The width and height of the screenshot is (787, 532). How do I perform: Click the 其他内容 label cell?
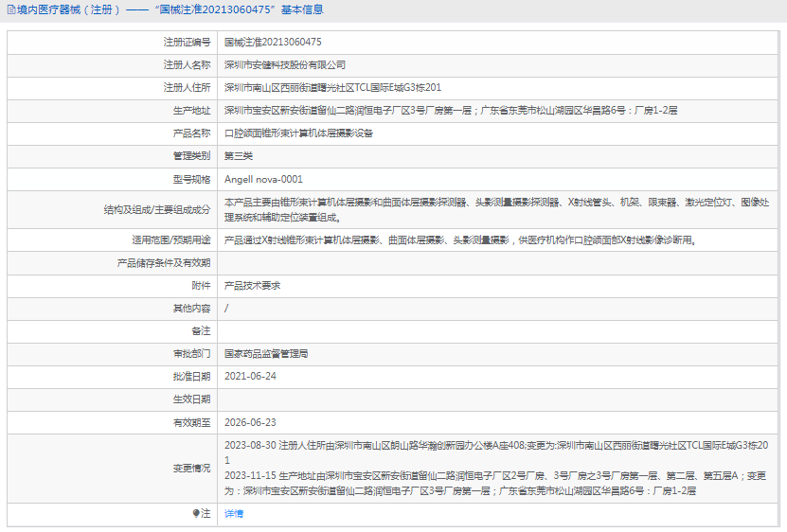click(x=112, y=309)
